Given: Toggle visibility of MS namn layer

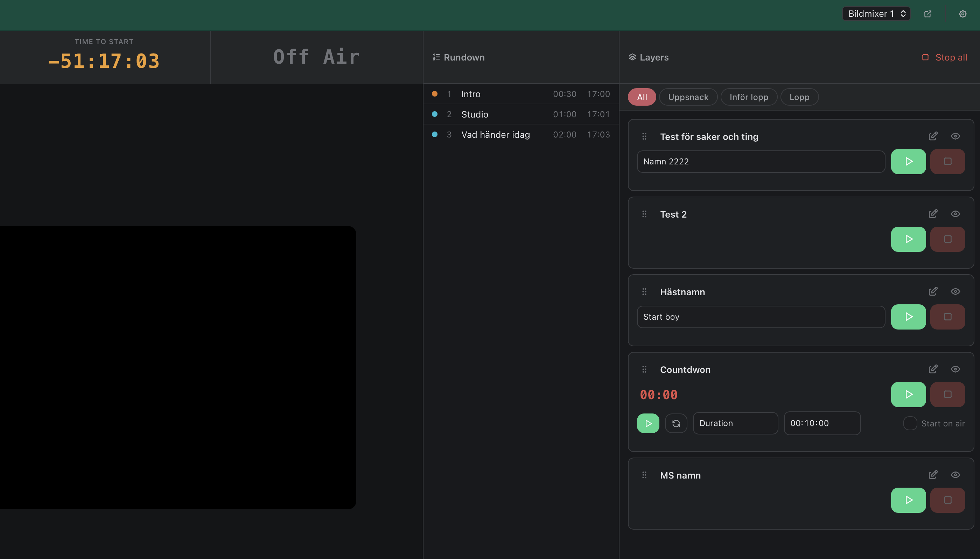Looking at the screenshot, I should click(x=955, y=475).
